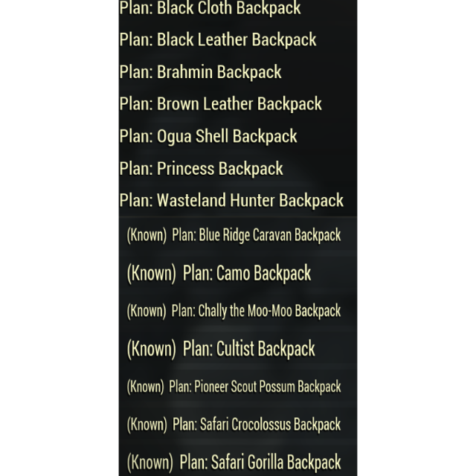The height and width of the screenshot is (476, 476).
Task: Select known Blue Ridge Caravan Backpack plan
Action: tap(257, 235)
